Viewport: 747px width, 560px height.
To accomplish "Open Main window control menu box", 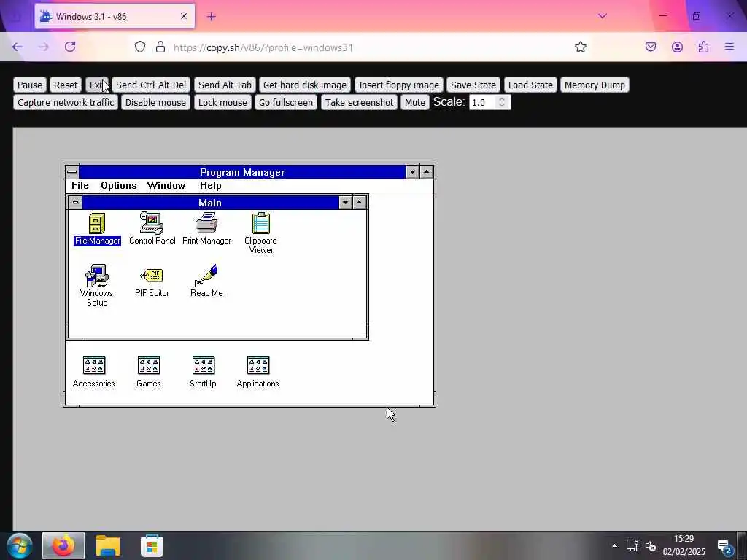I will point(75,203).
